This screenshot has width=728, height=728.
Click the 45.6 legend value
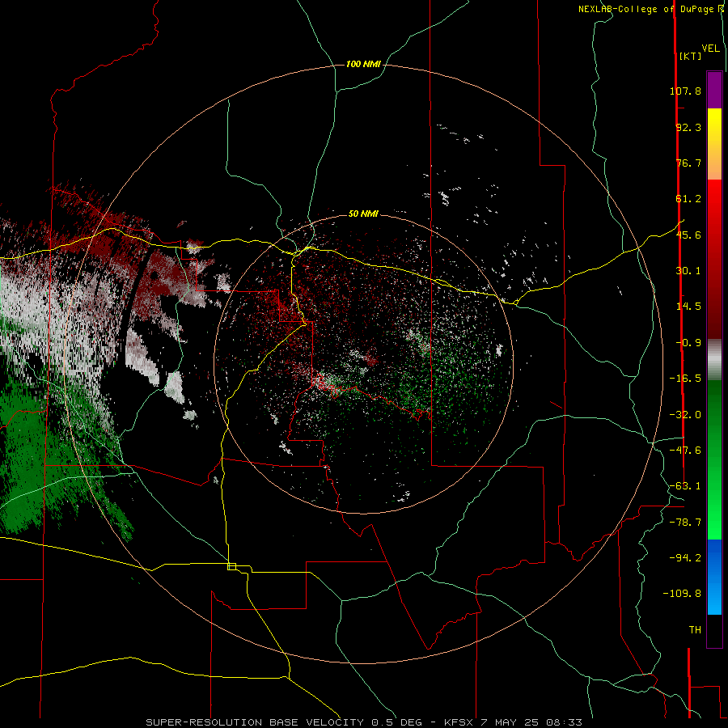[x=688, y=235]
